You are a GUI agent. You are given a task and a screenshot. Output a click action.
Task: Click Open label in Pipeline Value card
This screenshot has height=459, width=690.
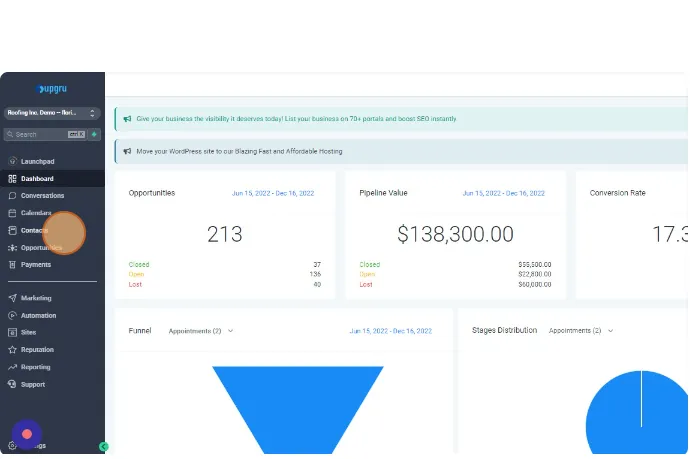367,274
